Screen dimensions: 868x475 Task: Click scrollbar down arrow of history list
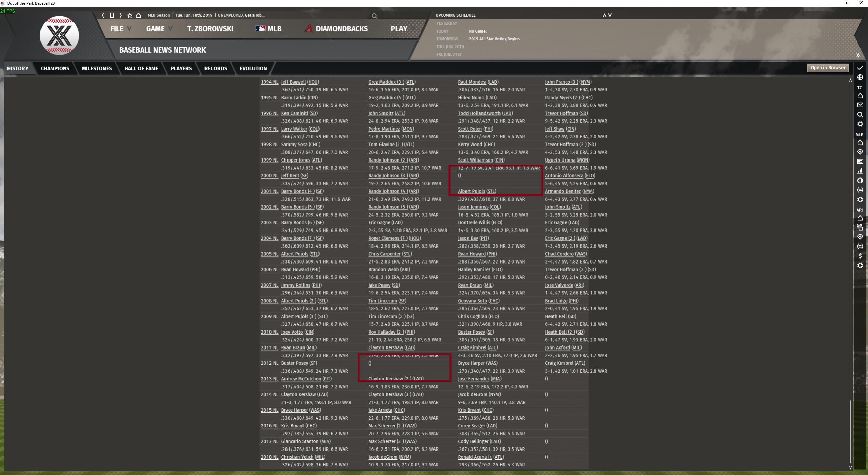coord(850,468)
